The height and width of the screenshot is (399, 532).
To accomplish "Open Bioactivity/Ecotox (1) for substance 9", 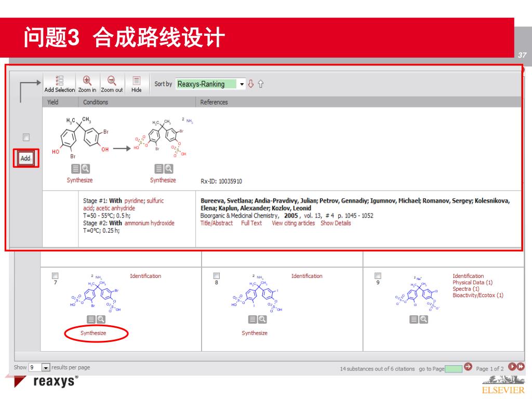I will click(x=478, y=296).
